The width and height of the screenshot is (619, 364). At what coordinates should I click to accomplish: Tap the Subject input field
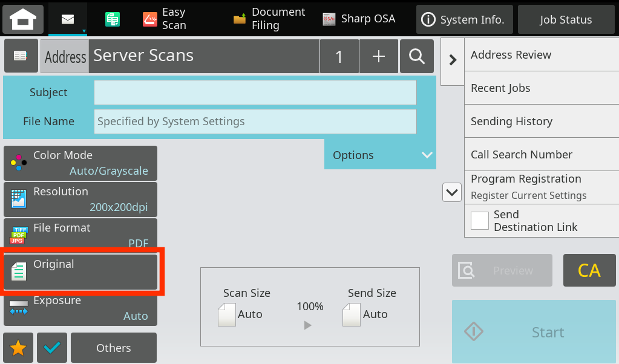[255, 93]
